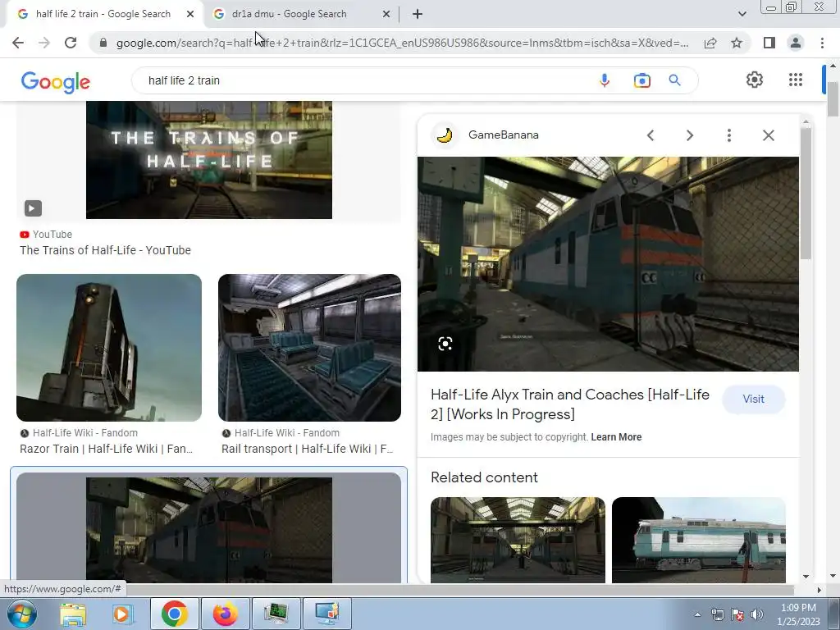Click the Visit button

click(753, 399)
